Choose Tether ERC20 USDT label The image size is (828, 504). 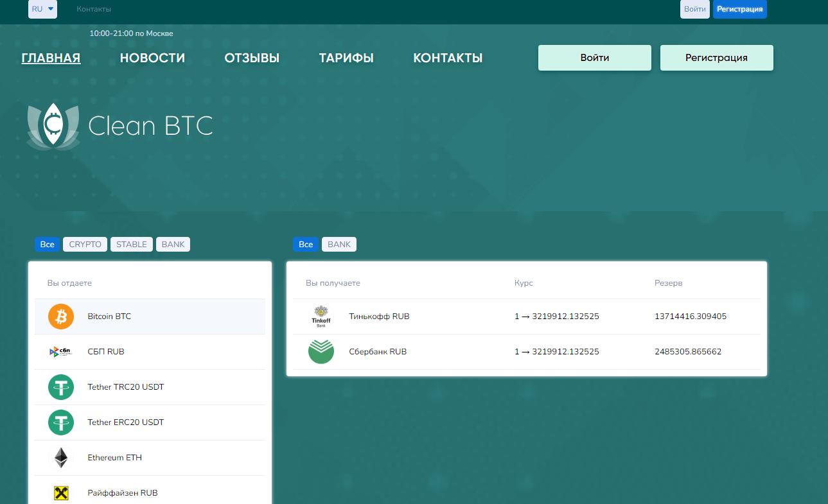126,422
